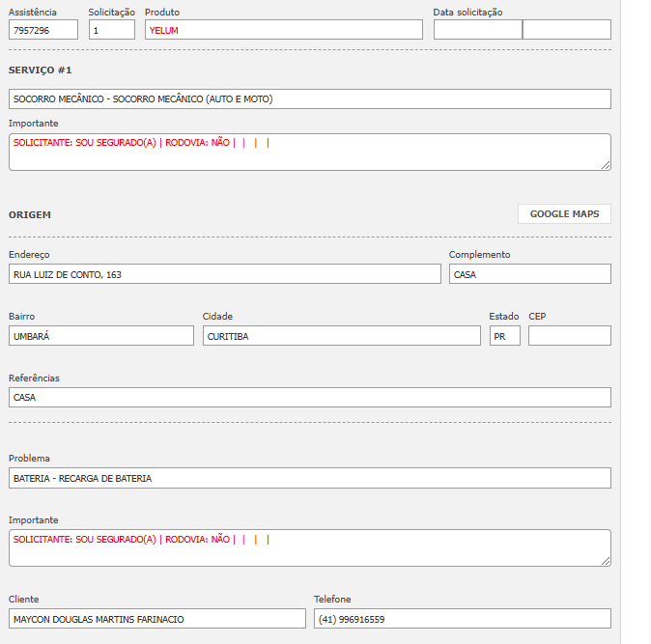Select the Complemento field

529,274
